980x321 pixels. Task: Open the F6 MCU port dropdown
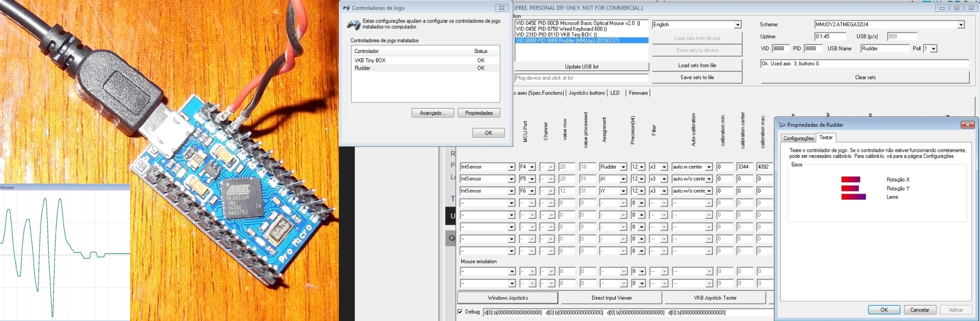point(532,191)
